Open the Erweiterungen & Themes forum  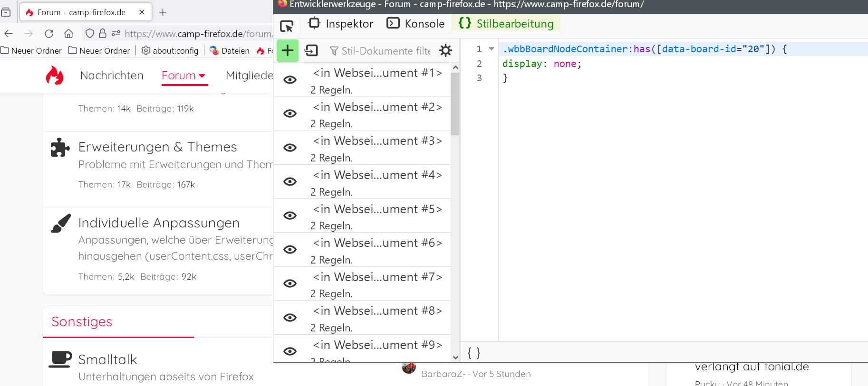click(157, 147)
